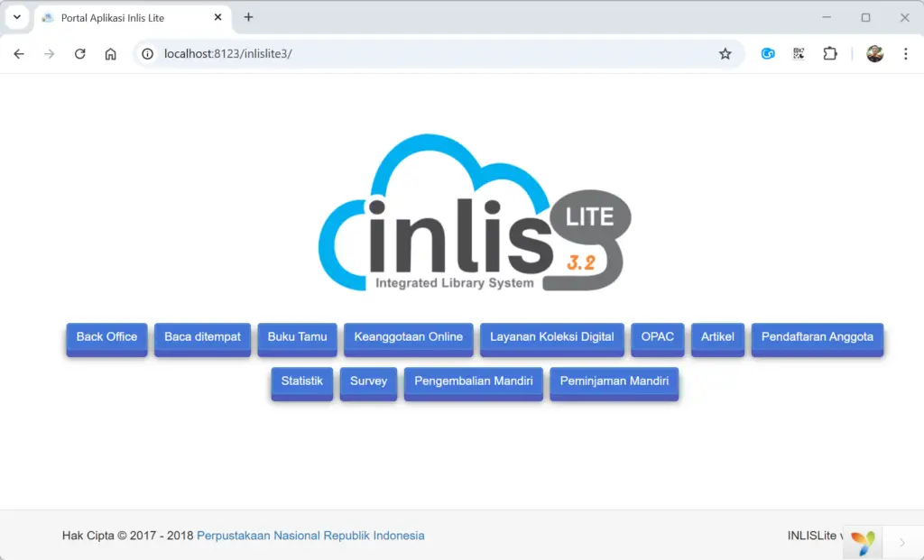View site information icon in address bar

148,54
